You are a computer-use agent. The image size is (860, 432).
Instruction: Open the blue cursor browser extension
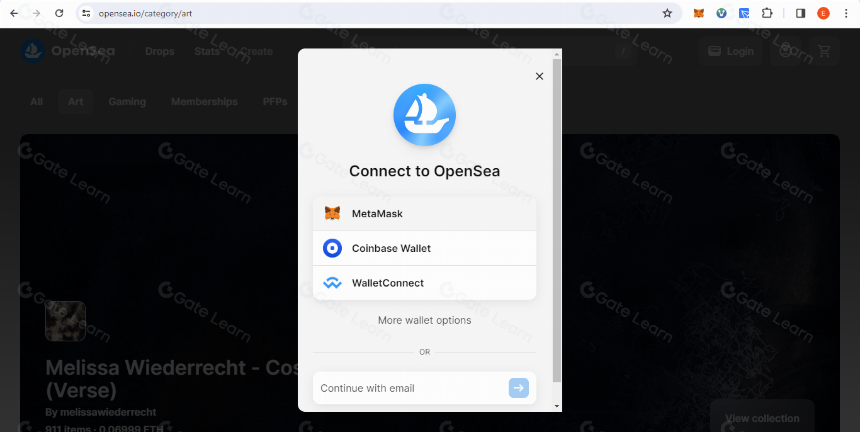[744, 13]
